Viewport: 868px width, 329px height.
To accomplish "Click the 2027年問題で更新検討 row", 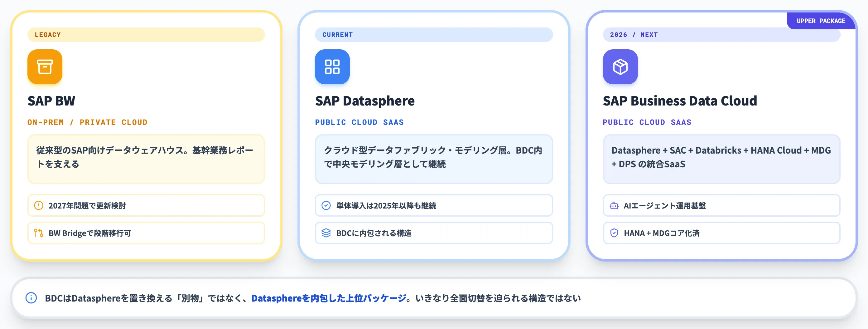I will click(x=146, y=205).
